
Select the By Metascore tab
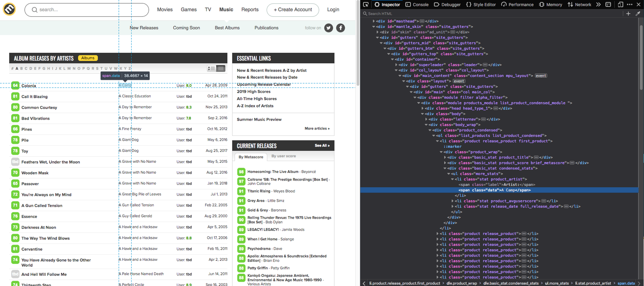[x=251, y=157]
